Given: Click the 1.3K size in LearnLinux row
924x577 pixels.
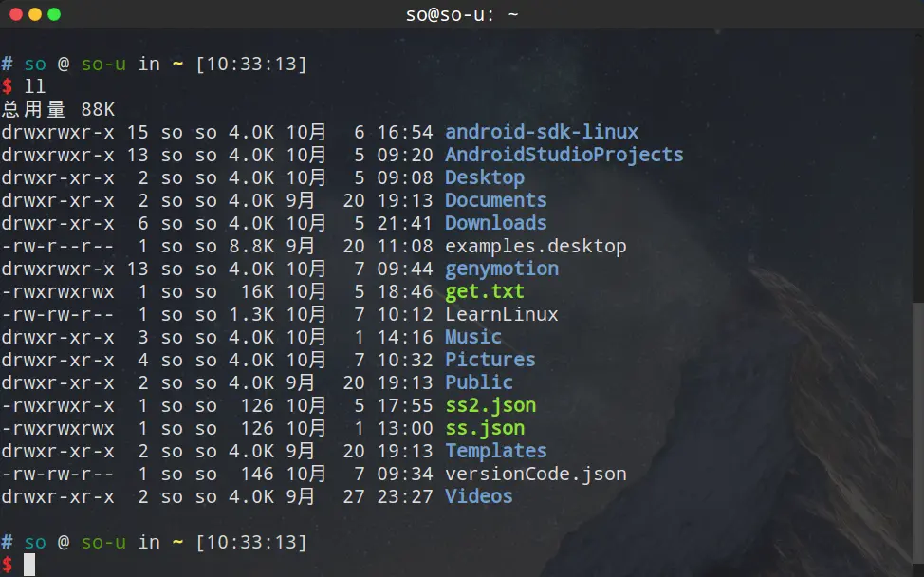Looking at the screenshot, I should coord(251,315).
